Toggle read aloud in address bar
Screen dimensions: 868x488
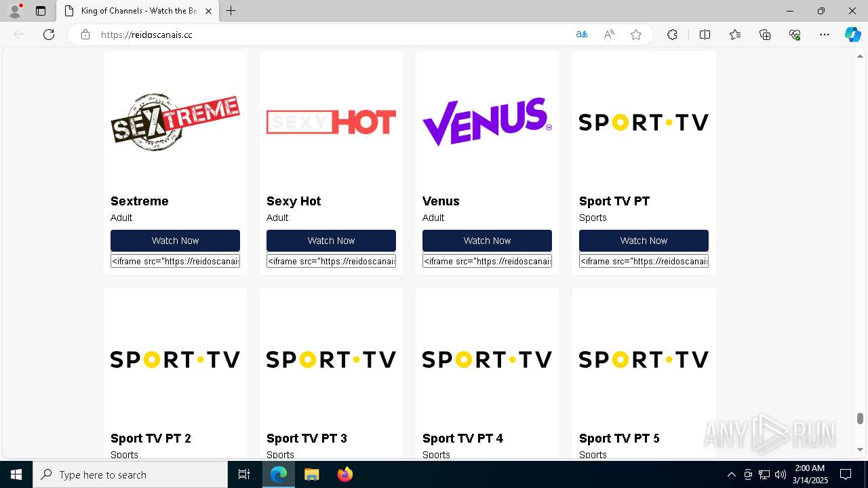609,35
